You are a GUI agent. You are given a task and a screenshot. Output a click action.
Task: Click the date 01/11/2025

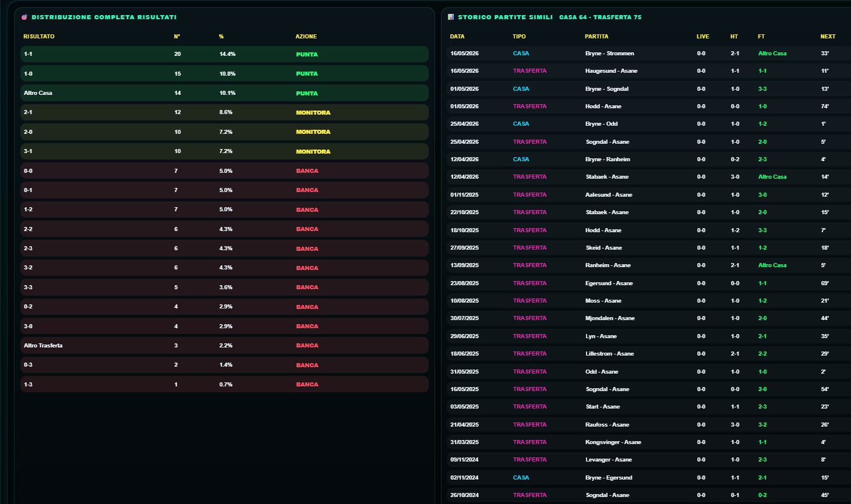coord(464,195)
